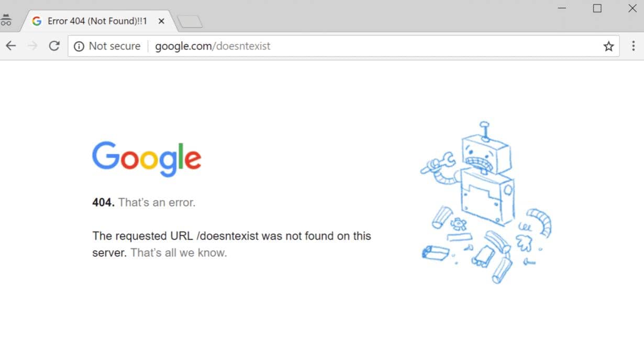644x353 pixels.
Task: Reload the current page
Action: click(54, 46)
